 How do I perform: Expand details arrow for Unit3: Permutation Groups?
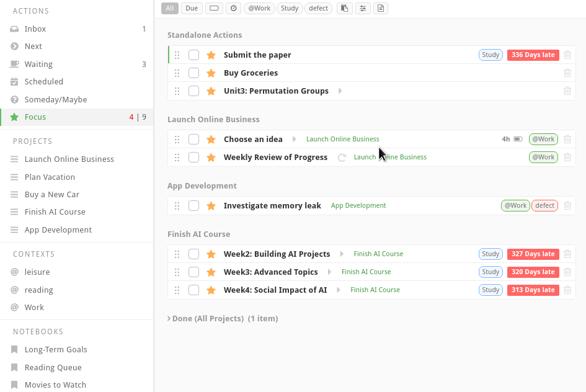tap(340, 91)
